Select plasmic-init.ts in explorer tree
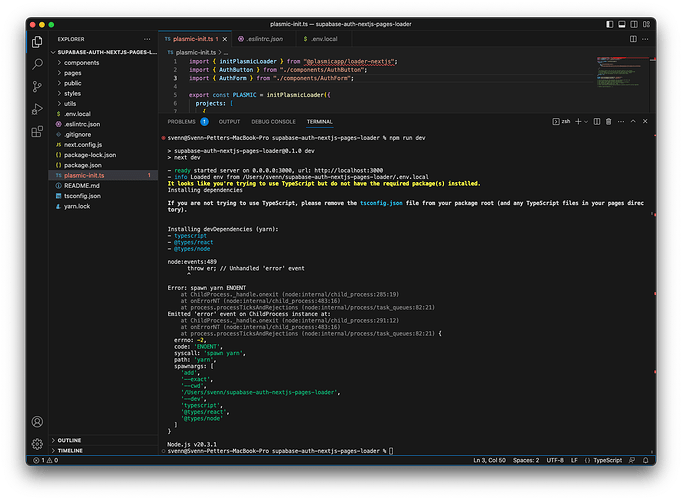 click(x=103, y=175)
